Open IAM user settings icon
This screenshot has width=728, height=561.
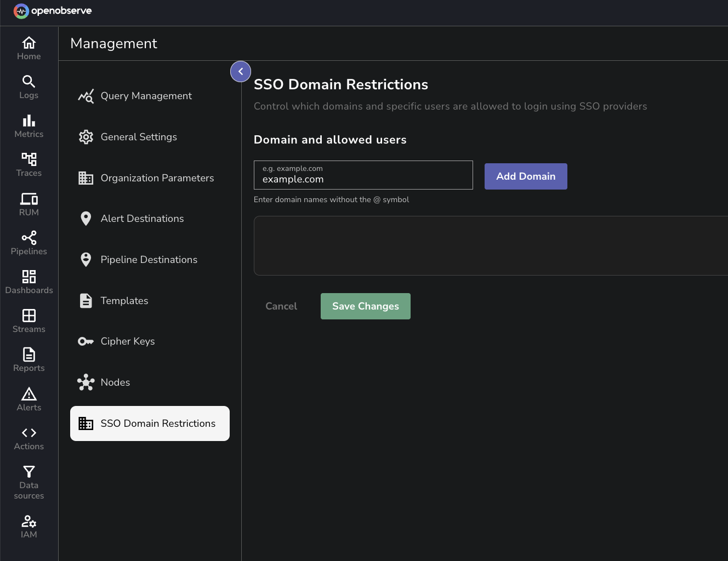[x=29, y=521]
